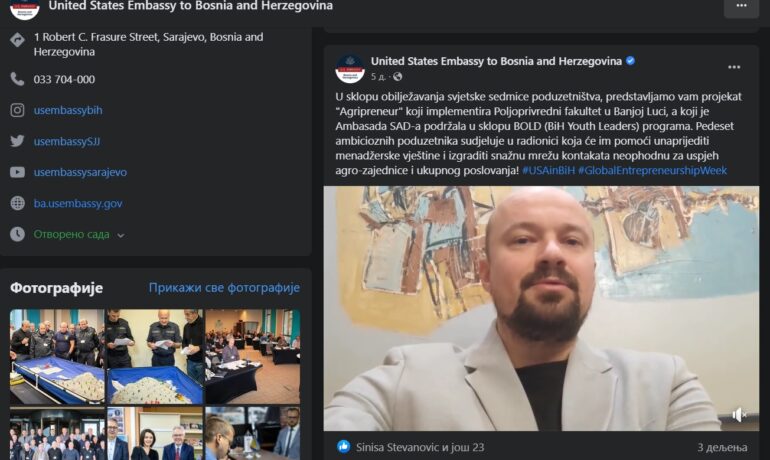Expand the Отворено сада hours dropdown
The image size is (770, 460).
121,235
